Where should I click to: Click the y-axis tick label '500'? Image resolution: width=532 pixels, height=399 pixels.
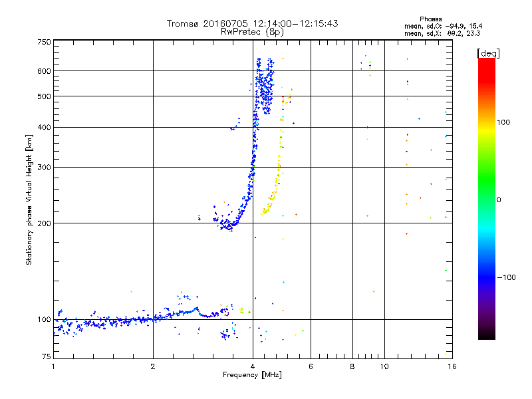[45, 96]
